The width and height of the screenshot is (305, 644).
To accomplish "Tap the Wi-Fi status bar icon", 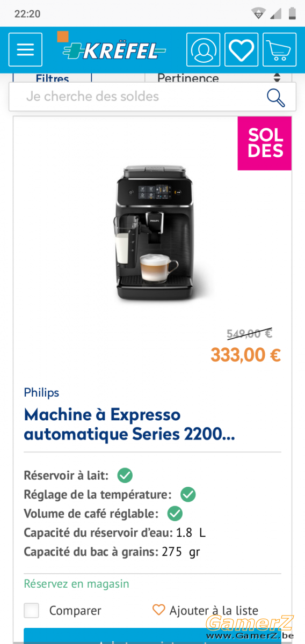I will click(x=259, y=13).
